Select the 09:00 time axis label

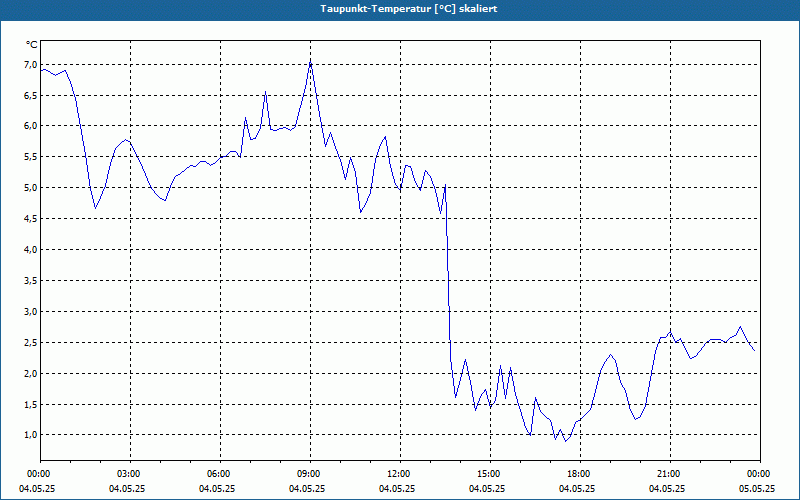coord(308,474)
